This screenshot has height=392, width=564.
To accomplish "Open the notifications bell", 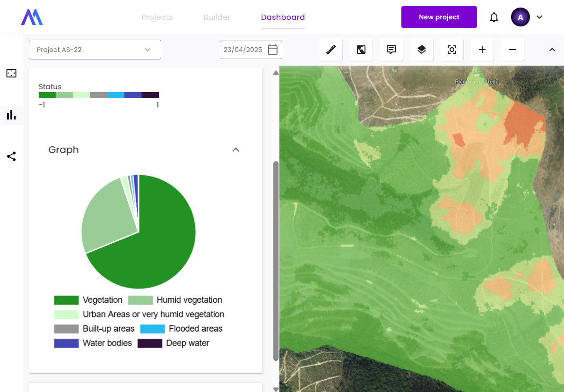I will point(494,17).
